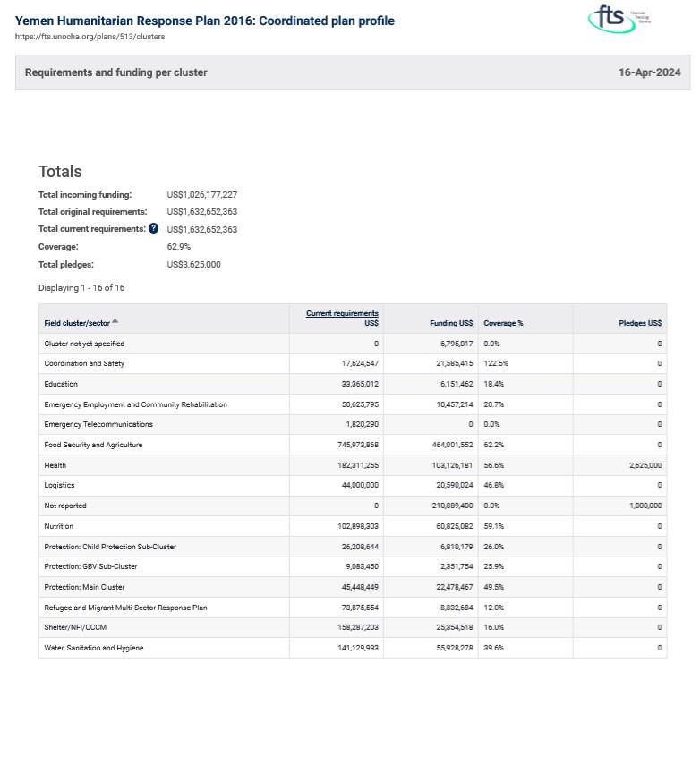Click requirements value 26,208,644
Screen dimensions: 700x765
coord(360,547)
